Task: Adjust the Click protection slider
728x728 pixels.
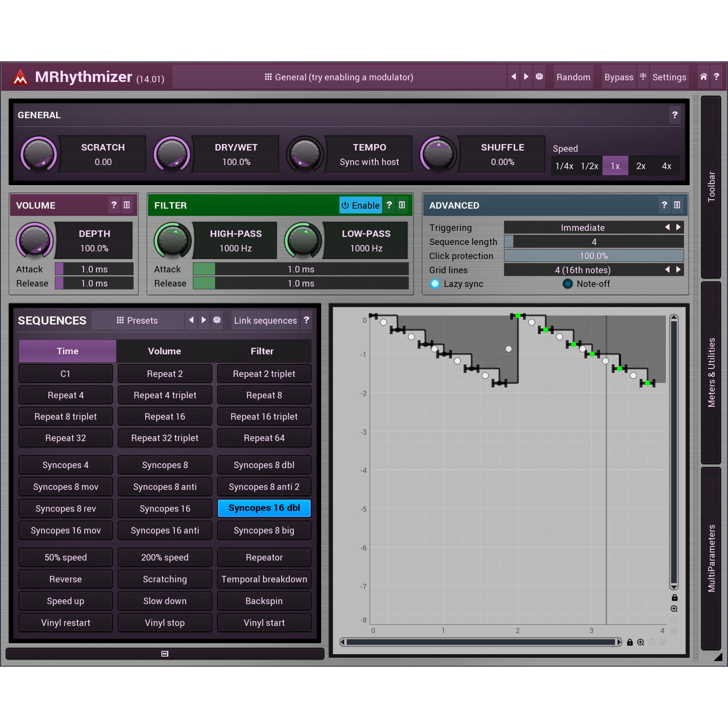Action: tap(594, 256)
